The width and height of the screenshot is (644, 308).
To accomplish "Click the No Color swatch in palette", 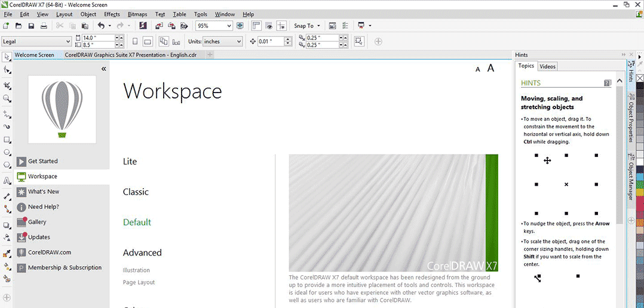I will point(639,78).
